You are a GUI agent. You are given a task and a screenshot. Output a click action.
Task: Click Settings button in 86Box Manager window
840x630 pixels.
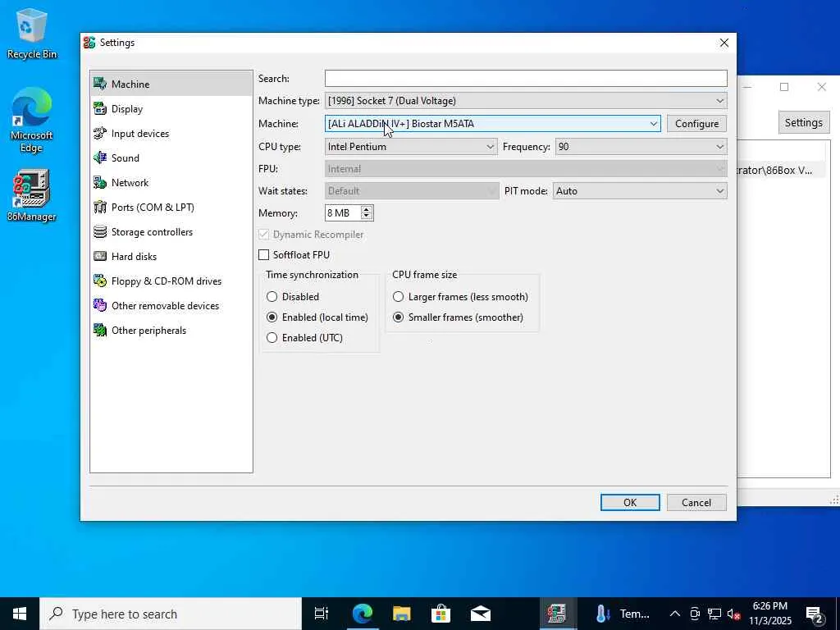click(x=803, y=122)
